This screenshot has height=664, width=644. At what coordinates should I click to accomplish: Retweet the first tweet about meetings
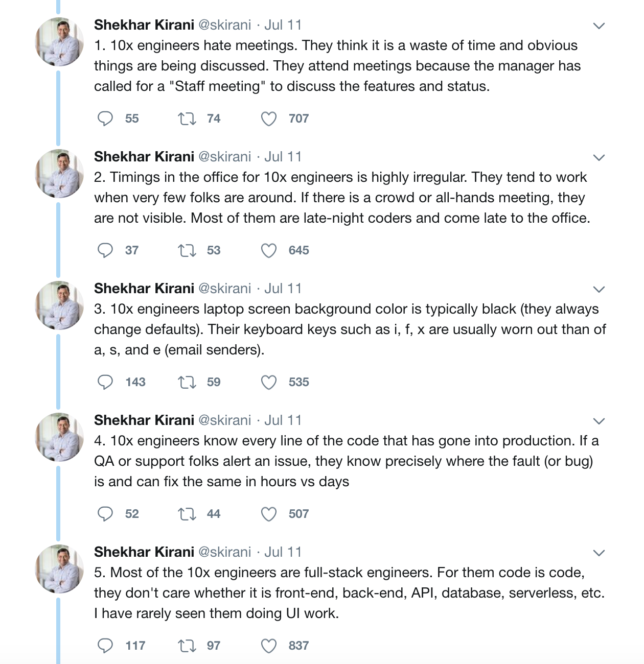pyautogui.click(x=187, y=119)
